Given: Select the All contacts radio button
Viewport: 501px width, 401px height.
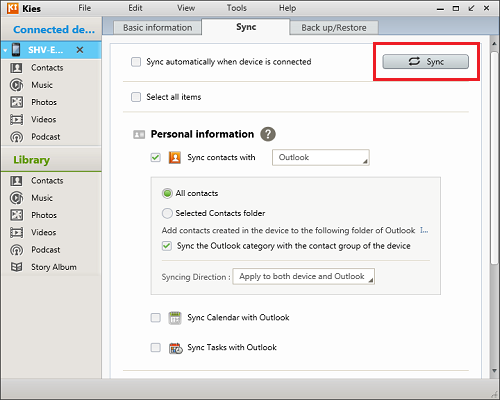Looking at the screenshot, I should coord(167,193).
